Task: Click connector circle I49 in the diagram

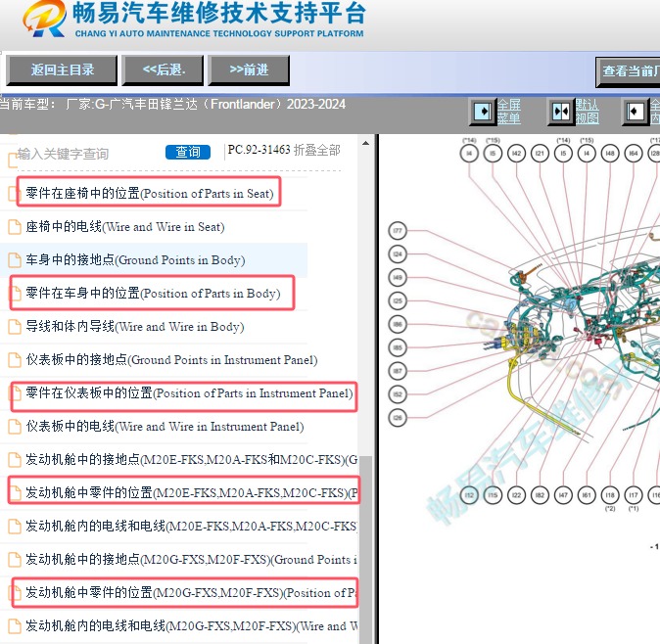Action: (x=398, y=278)
